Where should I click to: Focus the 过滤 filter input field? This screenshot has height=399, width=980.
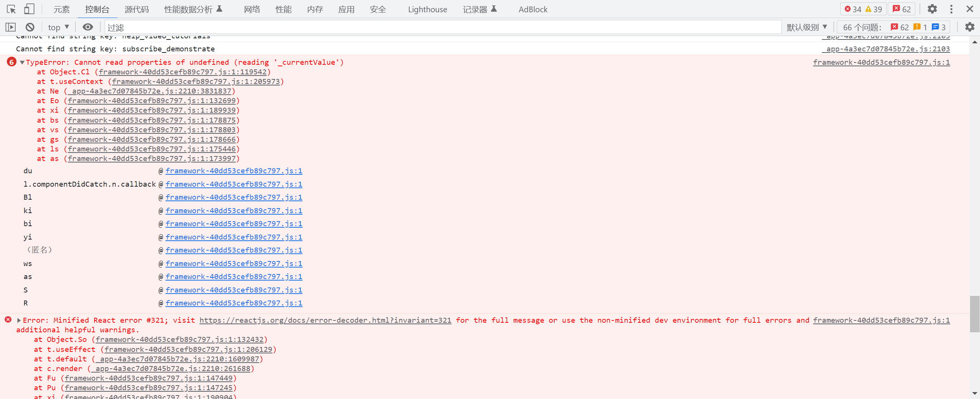(443, 27)
